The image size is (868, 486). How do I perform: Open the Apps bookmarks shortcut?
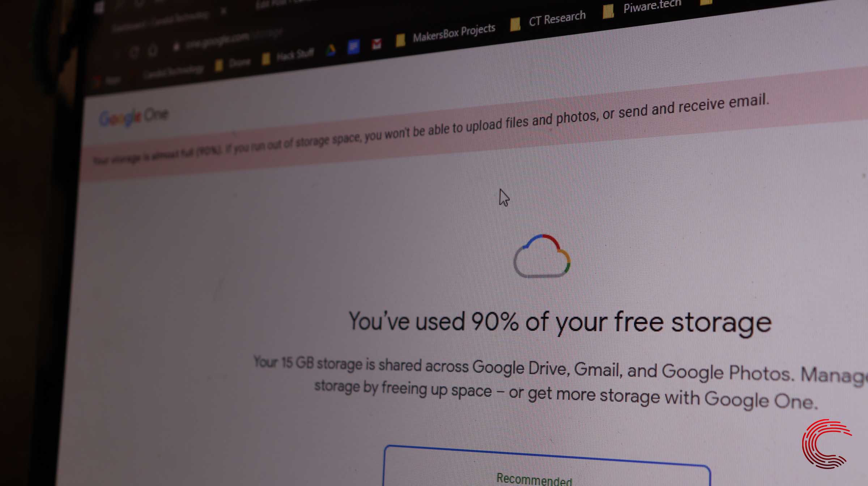click(x=108, y=80)
